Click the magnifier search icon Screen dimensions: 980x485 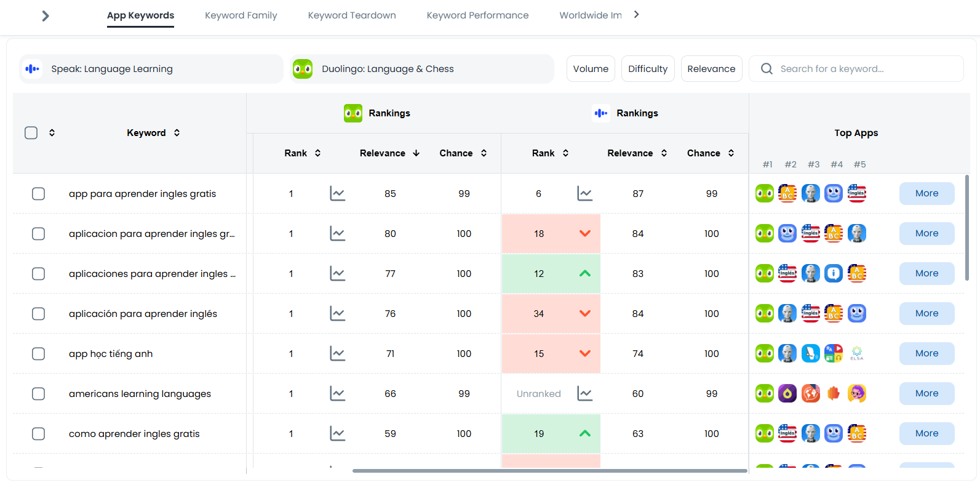(767, 69)
